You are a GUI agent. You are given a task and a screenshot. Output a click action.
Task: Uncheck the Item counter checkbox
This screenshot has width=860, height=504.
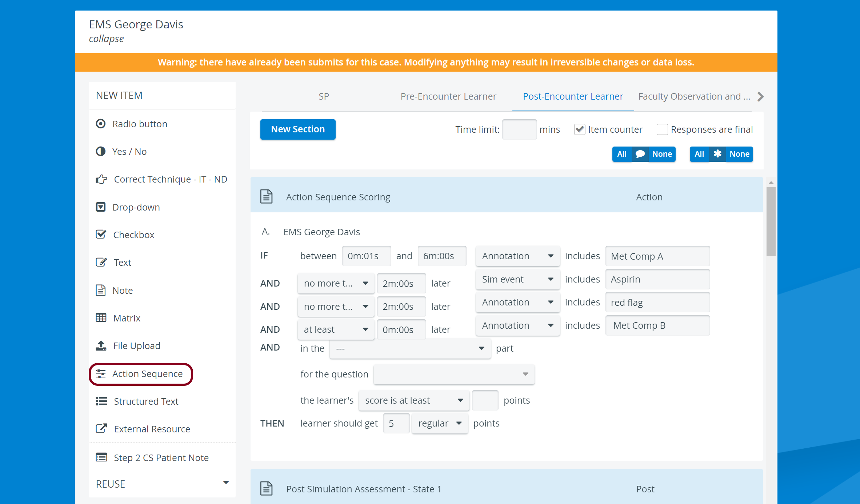point(579,129)
